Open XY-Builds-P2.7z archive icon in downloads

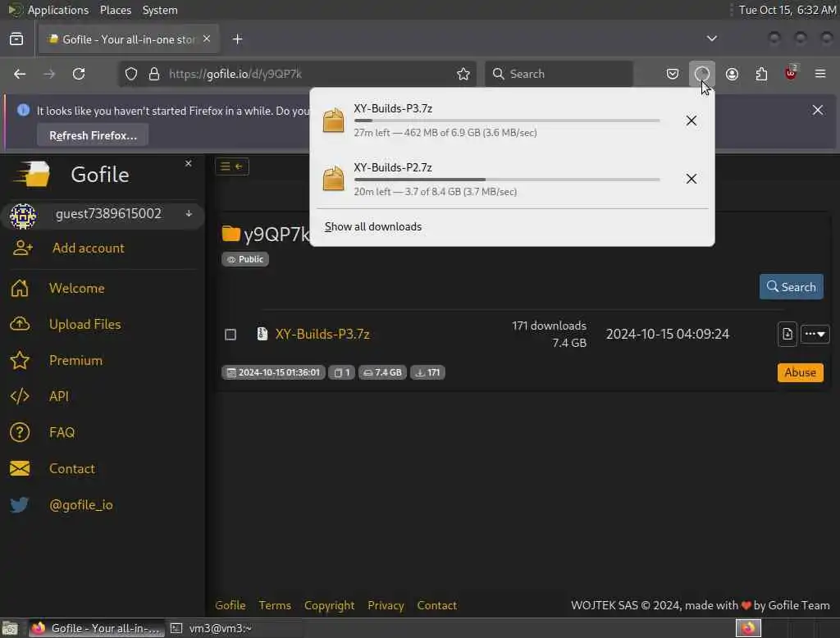[333, 179]
